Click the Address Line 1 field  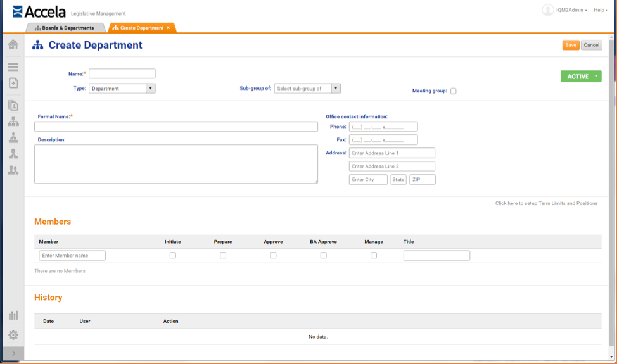[392, 153]
